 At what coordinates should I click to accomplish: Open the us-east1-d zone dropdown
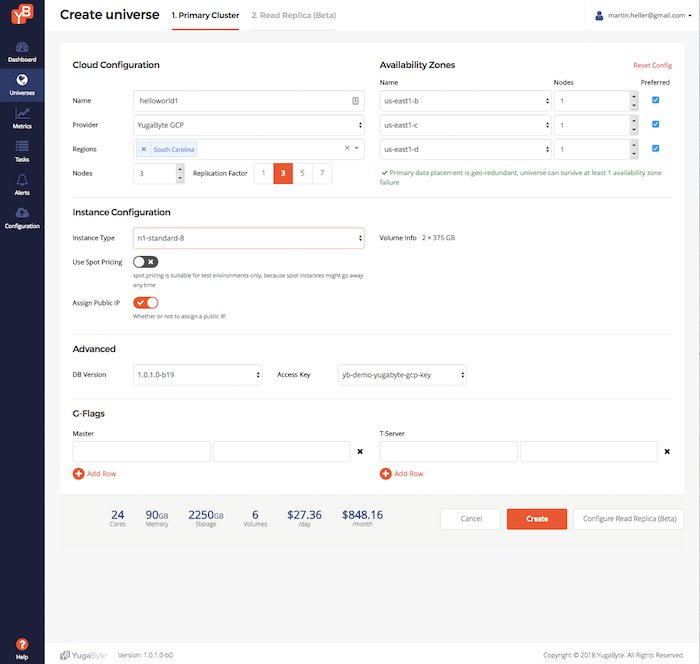pyautogui.click(x=466, y=149)
